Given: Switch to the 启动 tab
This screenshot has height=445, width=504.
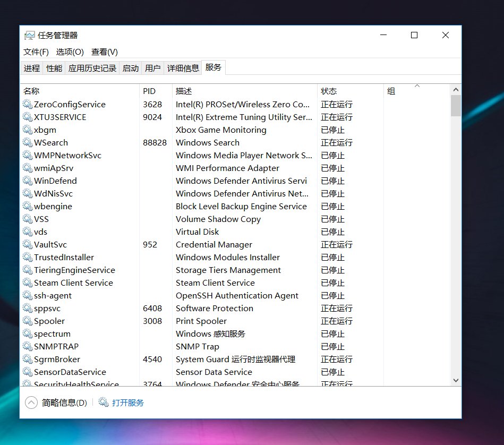Looking at the screenshot, I should pyautogui.click(x=131, y=68).
